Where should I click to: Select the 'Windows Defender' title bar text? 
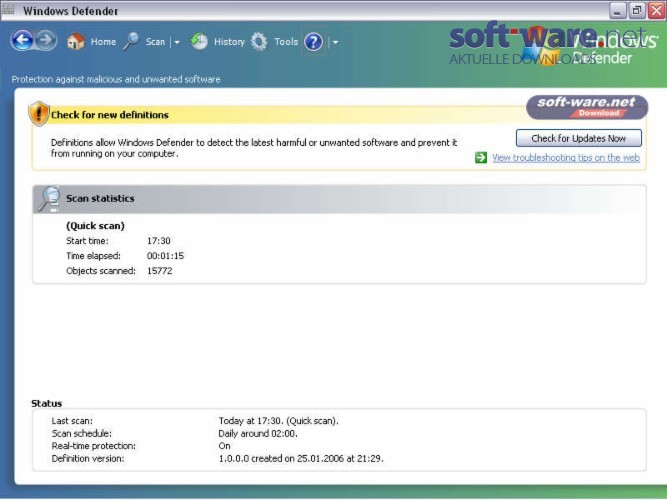71,11
